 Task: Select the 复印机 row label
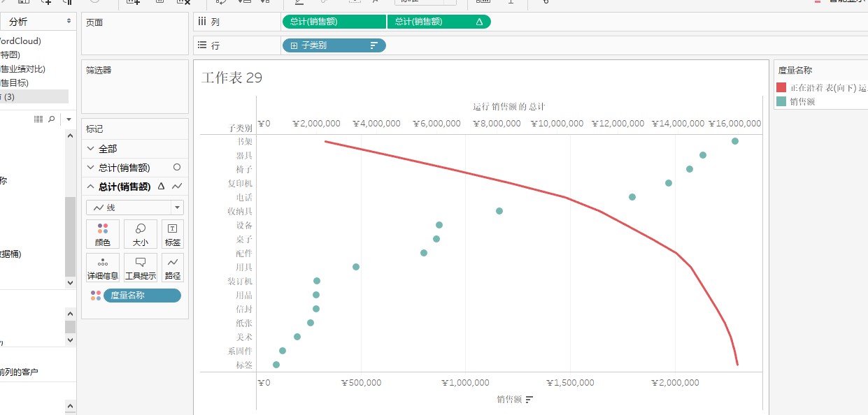click(240, 183)
